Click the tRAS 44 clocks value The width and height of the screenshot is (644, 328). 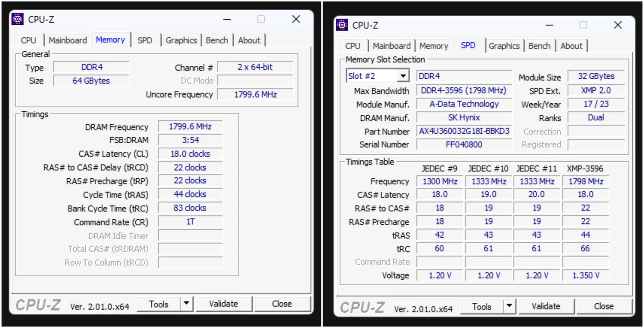click(190, 194)
